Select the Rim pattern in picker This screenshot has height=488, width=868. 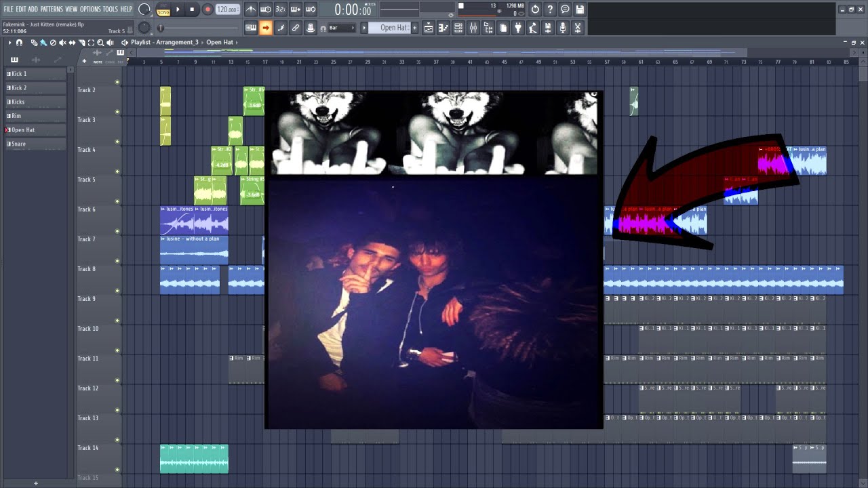point(36,116)
